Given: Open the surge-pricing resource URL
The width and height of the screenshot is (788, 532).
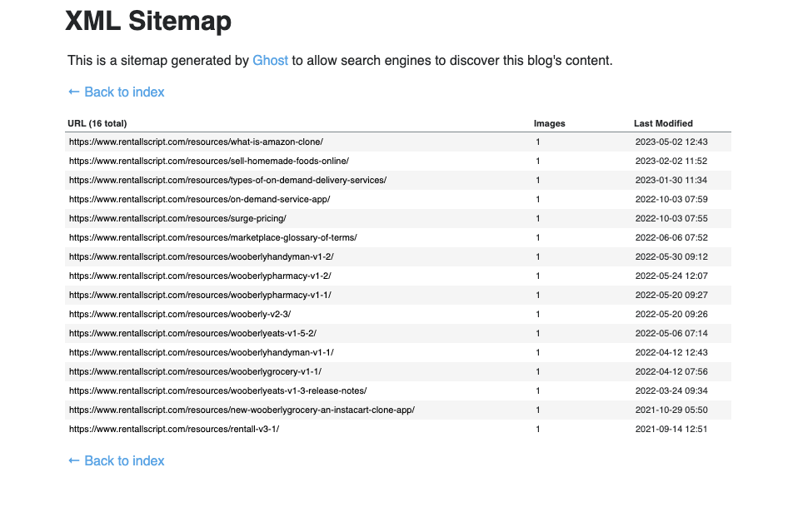Looking at the screenshot, I should tap(177, 218).
